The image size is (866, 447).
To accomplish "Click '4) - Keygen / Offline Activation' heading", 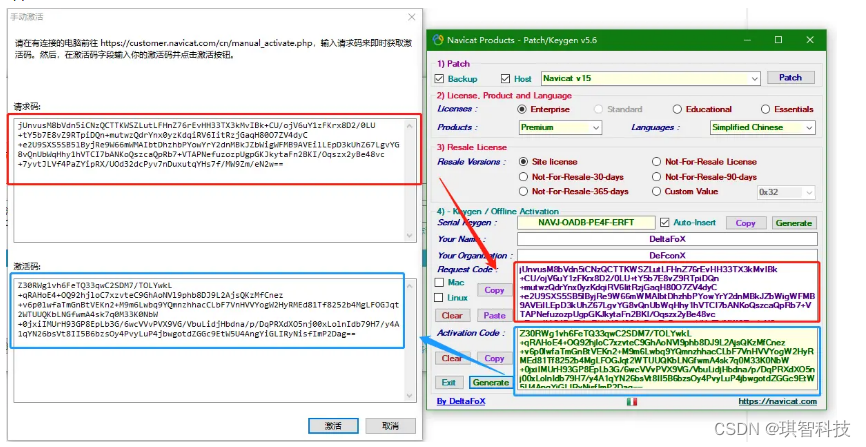I will (x=498, y=211).
